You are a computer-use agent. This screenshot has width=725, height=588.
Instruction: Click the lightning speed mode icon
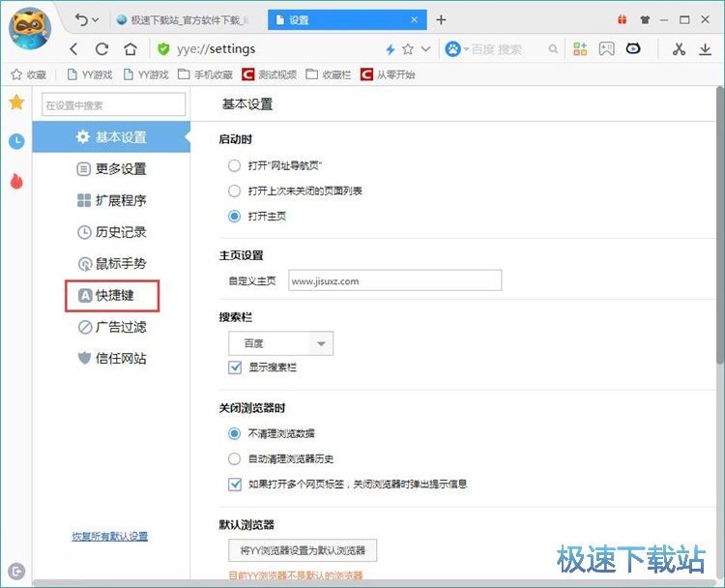(391, 49)
